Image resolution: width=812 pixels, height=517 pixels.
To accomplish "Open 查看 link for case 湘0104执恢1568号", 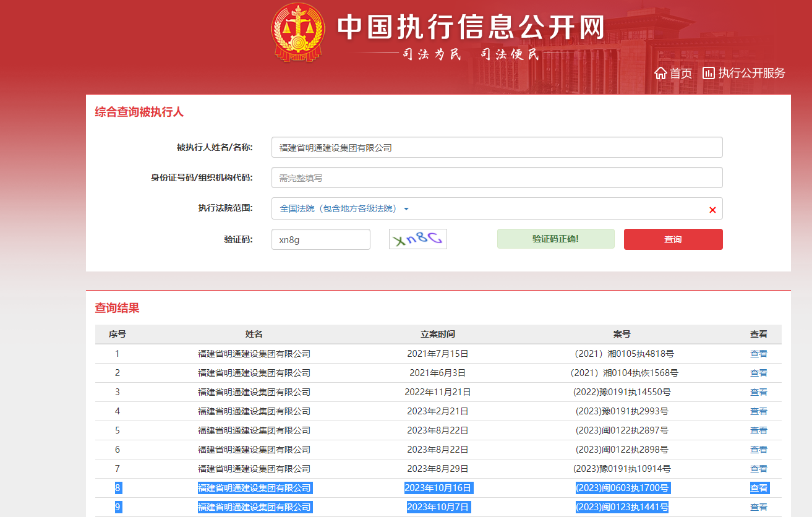I will 758,373.
